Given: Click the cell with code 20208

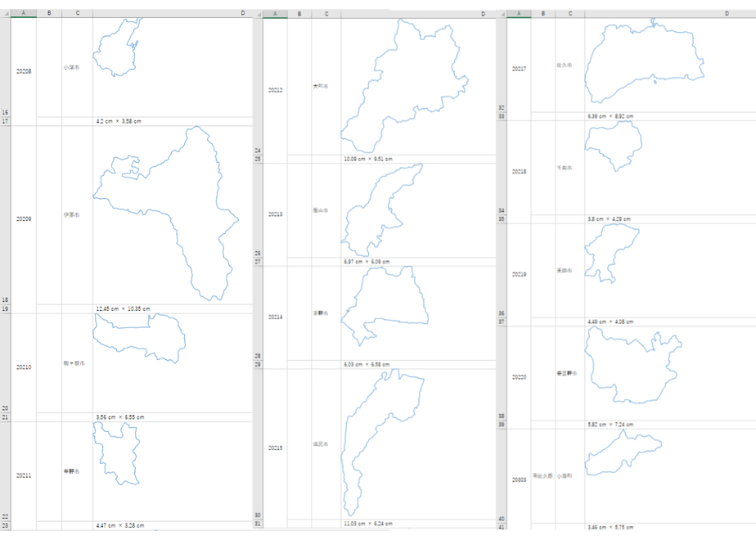Looking at the screenshot, I should [24, 71].
